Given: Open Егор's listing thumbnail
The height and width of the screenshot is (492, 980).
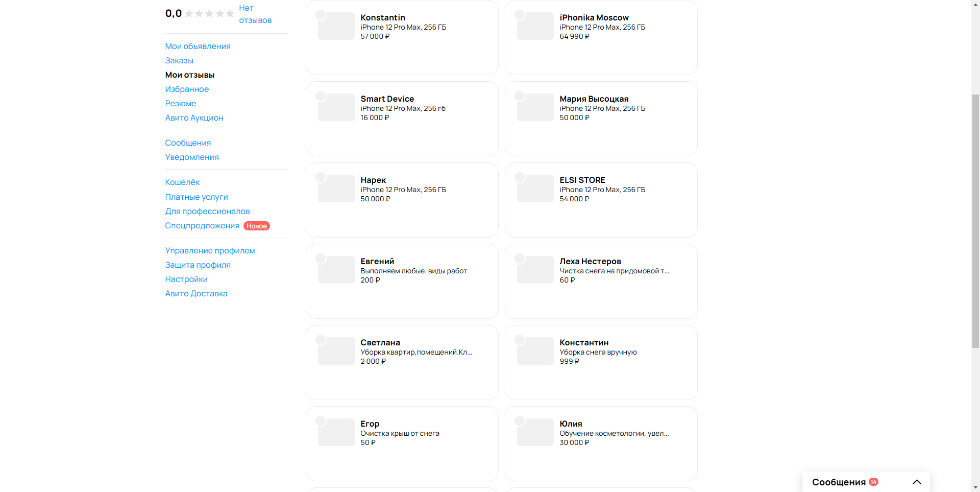Looking at the screenshot, I should point(336,432).
